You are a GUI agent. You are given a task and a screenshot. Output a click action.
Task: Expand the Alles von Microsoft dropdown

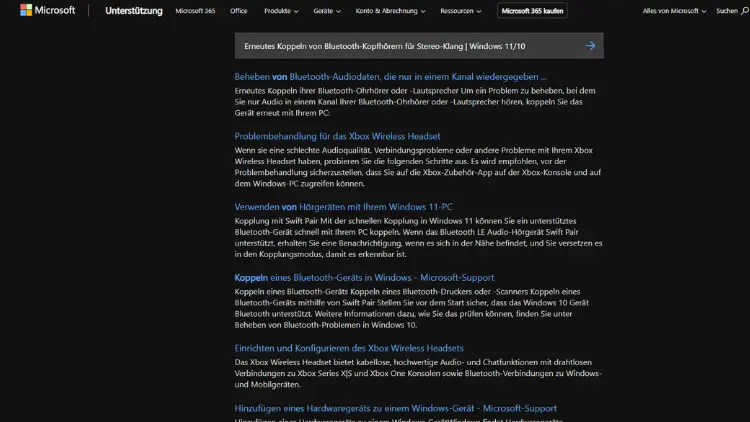click(x=674, y=11)
